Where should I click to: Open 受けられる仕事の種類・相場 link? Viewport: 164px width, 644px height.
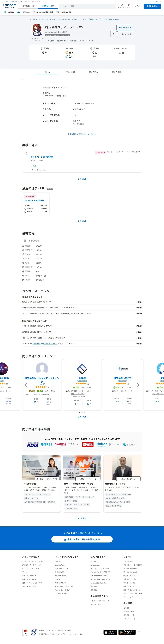coord(43,12)
